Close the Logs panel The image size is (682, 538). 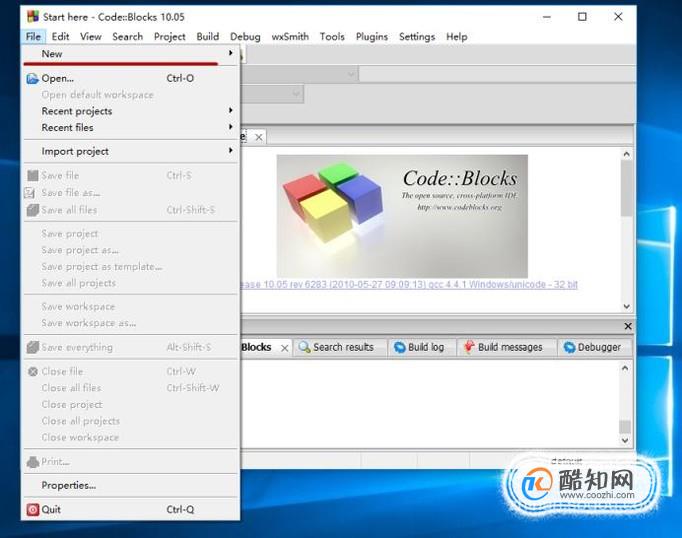(628, 326)
